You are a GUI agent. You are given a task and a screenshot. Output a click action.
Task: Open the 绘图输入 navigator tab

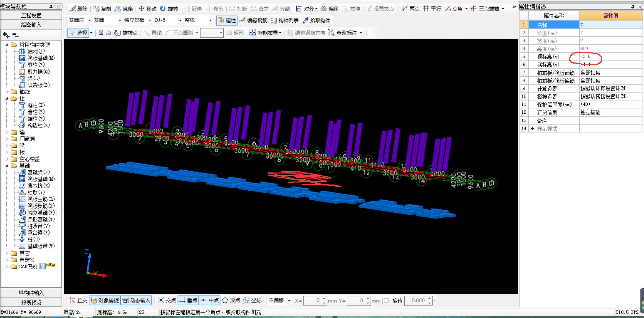click(31, 25)
